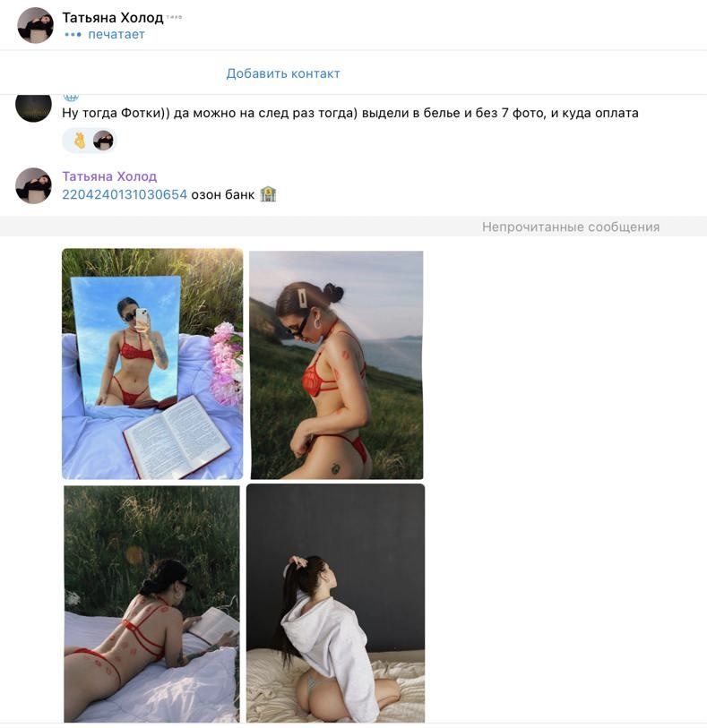Select the message starting with Ну тогда Фотки
The width and height of the screenshot is (707, 728).
coord(350,113)
